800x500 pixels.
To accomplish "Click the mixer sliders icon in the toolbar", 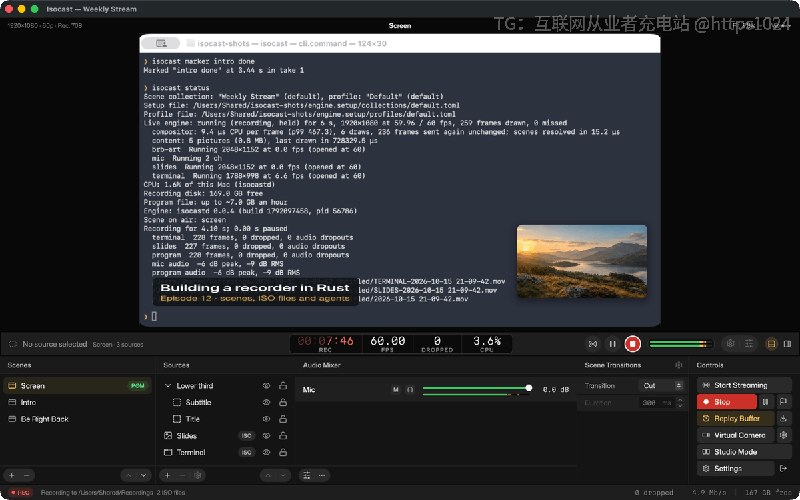I will (748, 344).
